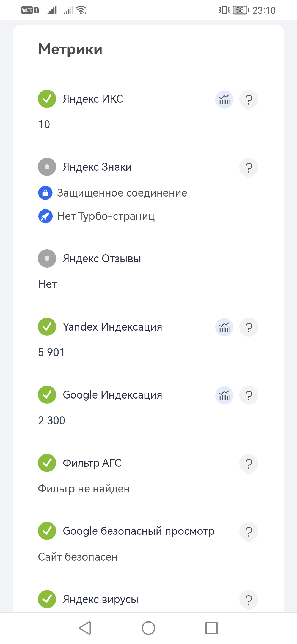
Task: Open the Яндекс ИКС history chart
Action: tap(224, 99)
